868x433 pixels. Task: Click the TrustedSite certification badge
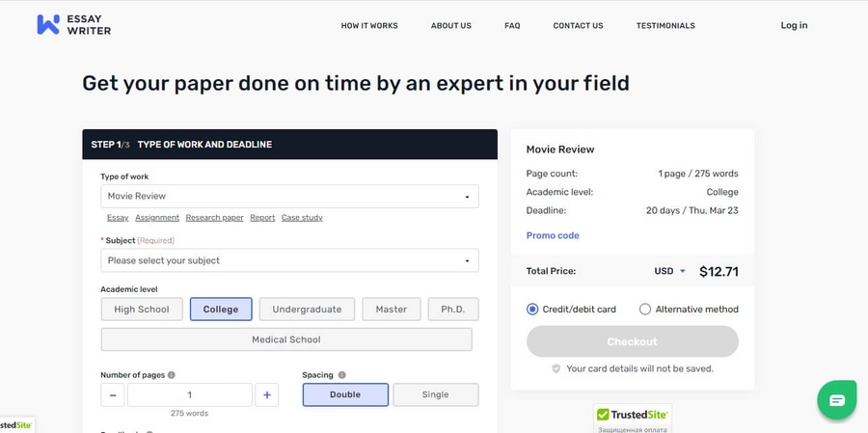click(632, 418)
